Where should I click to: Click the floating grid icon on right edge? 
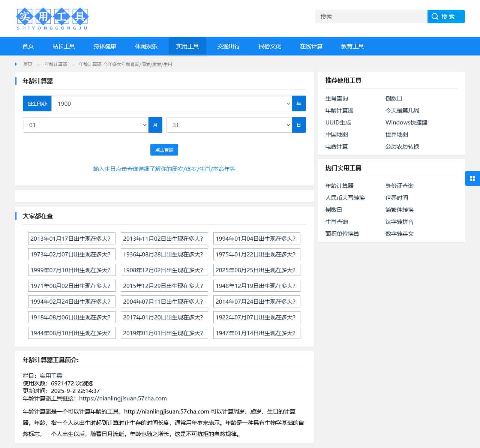point(472,178)
